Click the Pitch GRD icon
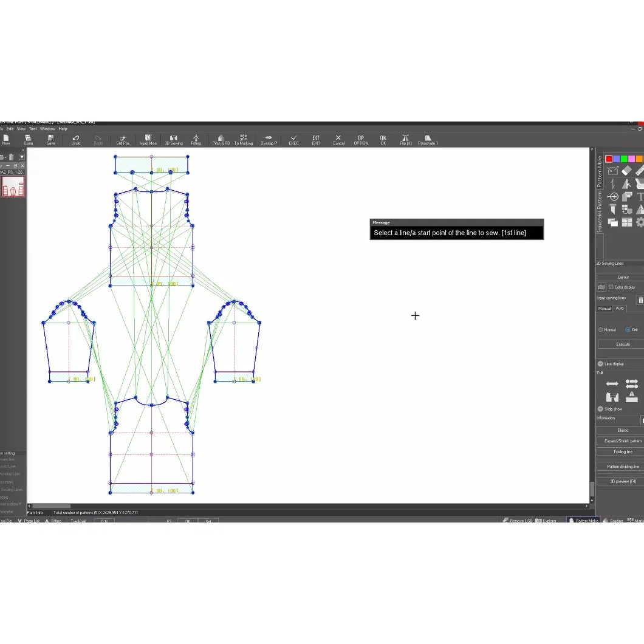Image resolution: width=644 pixels, height=644 pixels. pos(221,140)
